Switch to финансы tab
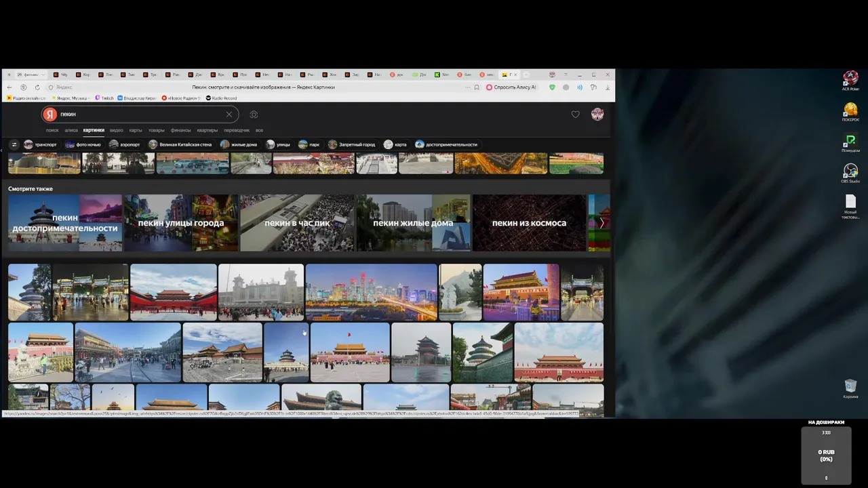This screenshot has width=868, height=488. tap(181, 130)
